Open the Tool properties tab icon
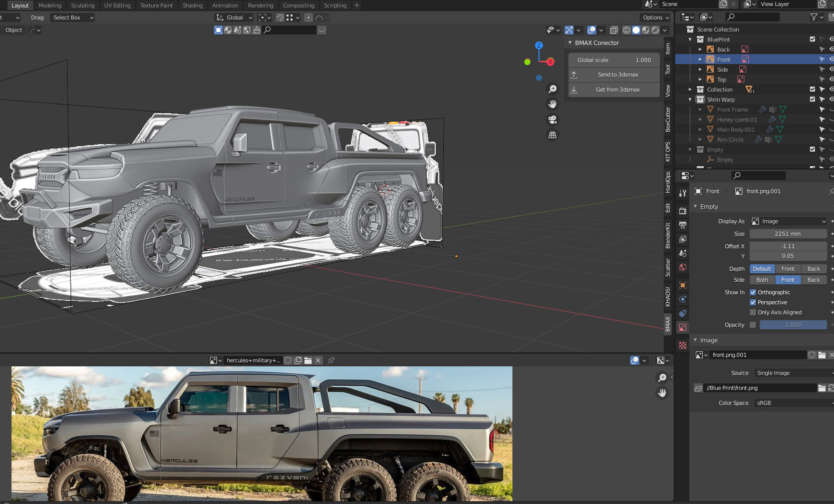The height and width of the screenshot is (504, 834). [x=682, y=193]
